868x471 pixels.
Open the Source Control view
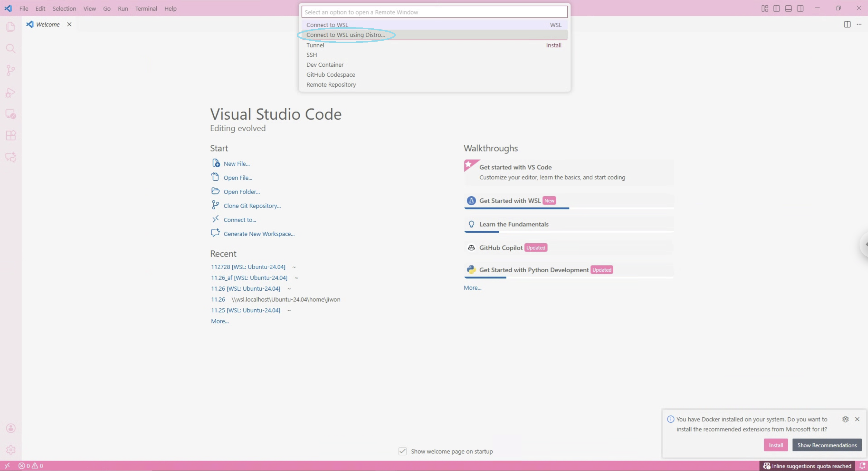pos(11,70)
